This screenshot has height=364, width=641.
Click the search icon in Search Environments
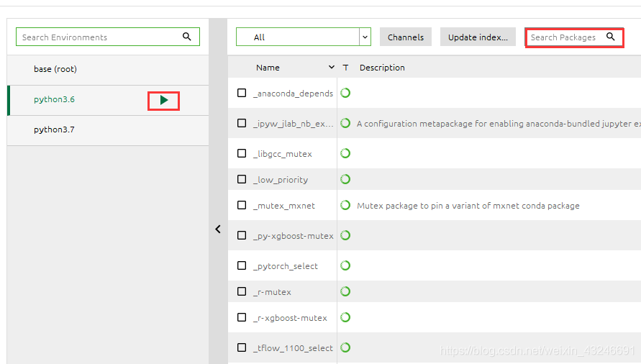[186, 37]
